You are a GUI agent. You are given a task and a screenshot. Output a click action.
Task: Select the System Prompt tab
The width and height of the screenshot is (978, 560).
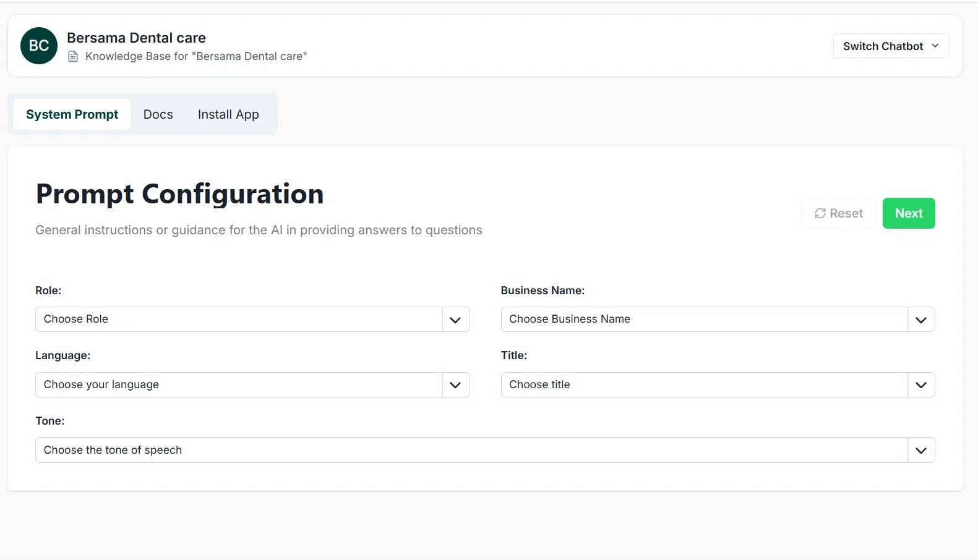point(72,114)
